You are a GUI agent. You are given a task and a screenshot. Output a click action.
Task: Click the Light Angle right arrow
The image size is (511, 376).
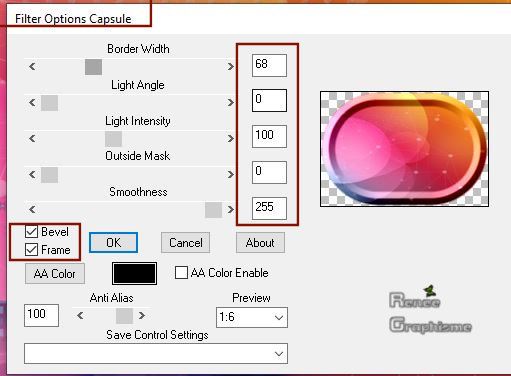231,102
